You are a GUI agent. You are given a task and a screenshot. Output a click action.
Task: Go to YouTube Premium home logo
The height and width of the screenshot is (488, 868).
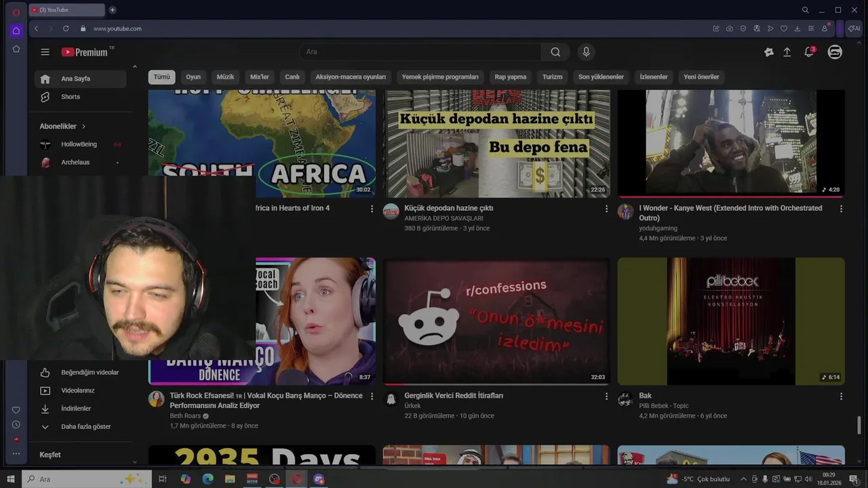(x=85, y=52)
